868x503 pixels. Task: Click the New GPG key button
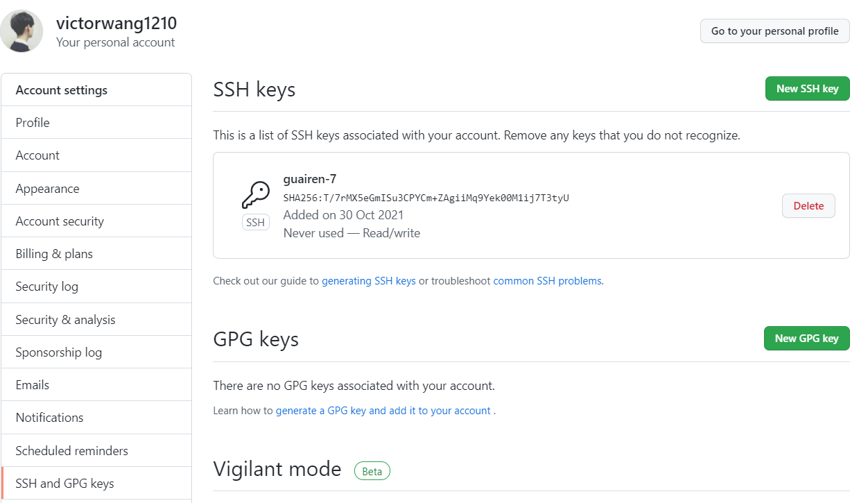(x=806, y=338)
